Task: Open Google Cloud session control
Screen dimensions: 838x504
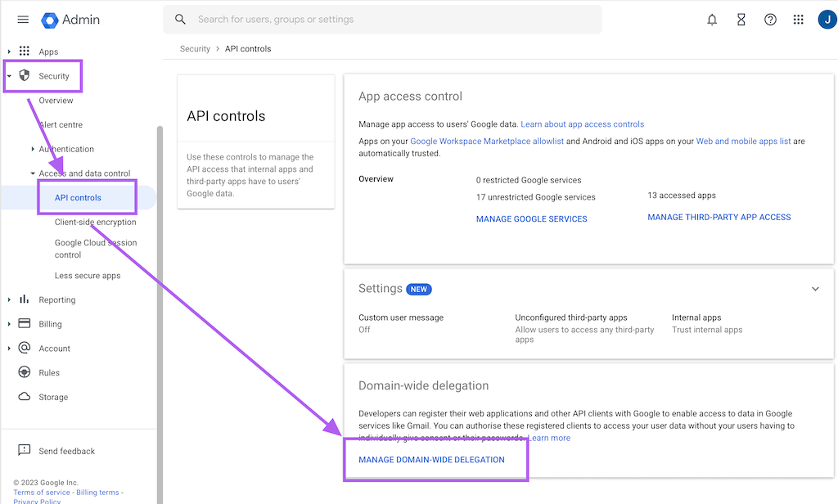Action: (96, 249)
